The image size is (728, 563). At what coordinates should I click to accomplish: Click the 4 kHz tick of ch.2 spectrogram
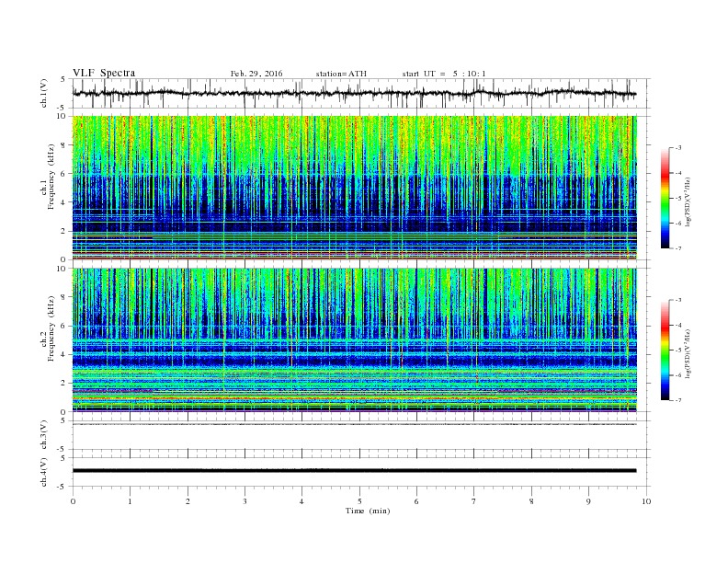pyautogui.click(x=63, y=354)
